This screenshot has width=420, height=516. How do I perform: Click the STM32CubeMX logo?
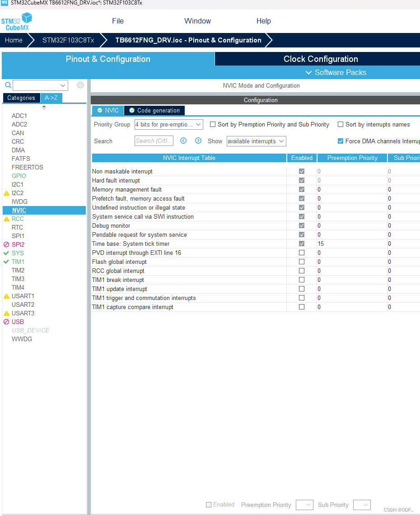(16, 22)
